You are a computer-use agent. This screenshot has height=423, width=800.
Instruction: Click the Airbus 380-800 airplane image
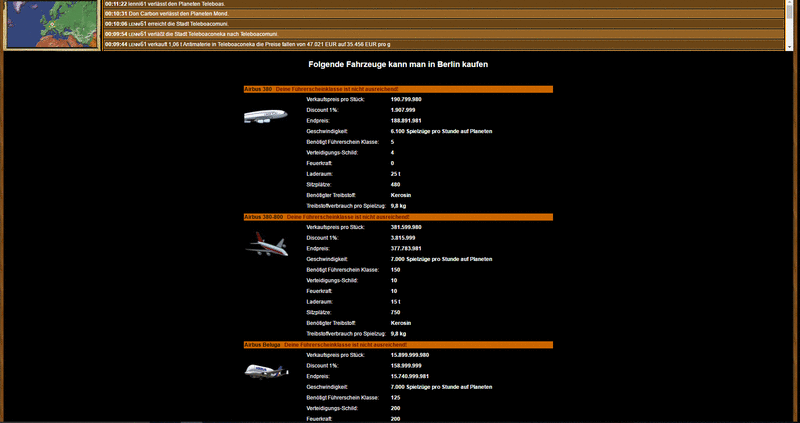(267, 244)
